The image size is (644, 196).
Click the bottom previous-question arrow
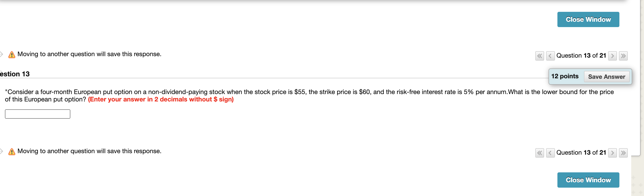point(551,153)
